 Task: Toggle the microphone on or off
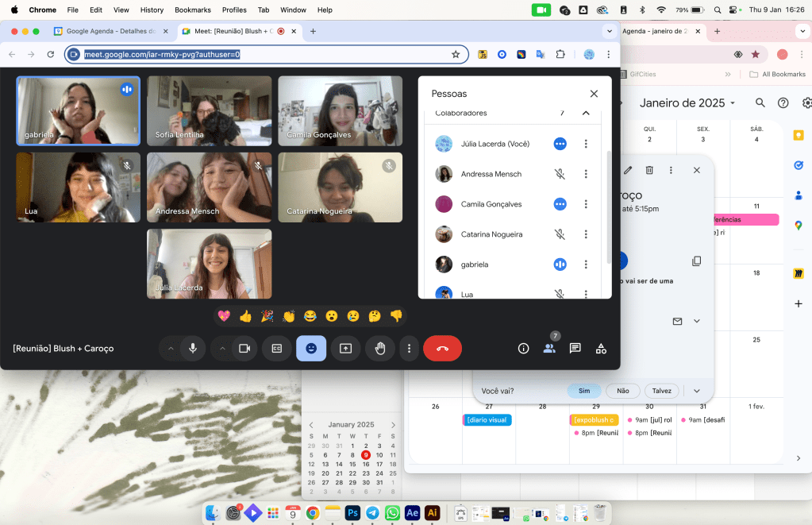[x=192, y=348]
